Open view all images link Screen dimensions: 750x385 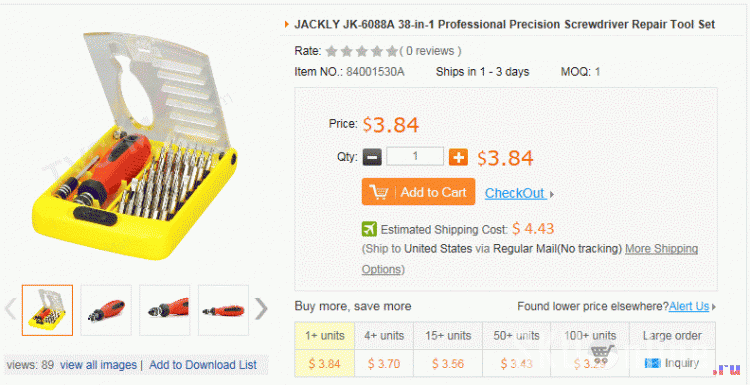point(99,365)
